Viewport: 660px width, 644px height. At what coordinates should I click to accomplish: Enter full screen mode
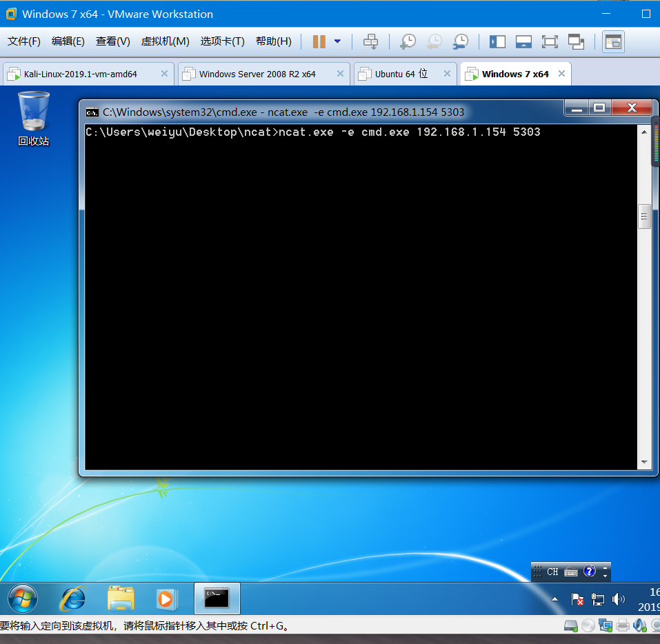[550, 41]
